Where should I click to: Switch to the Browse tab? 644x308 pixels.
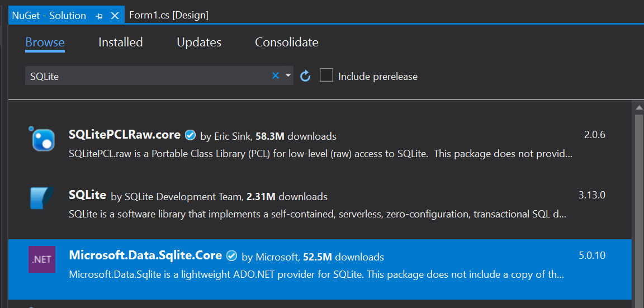[45, 42]
